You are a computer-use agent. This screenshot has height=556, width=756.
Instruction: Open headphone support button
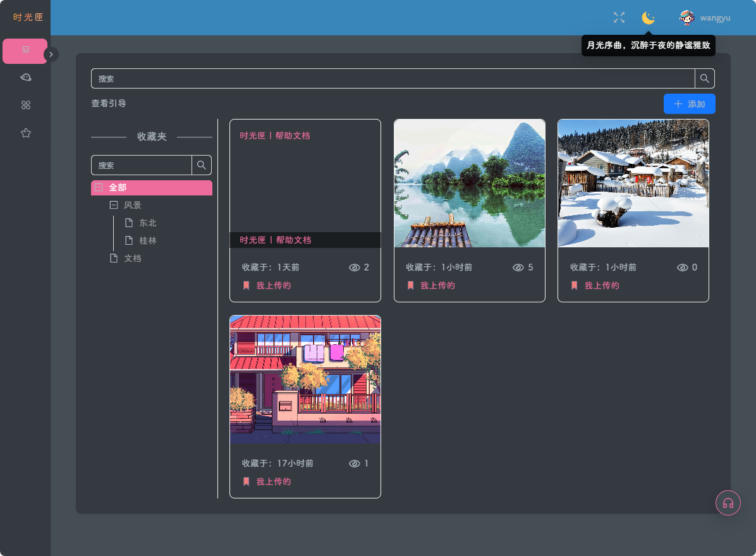(x=728, y=503)
